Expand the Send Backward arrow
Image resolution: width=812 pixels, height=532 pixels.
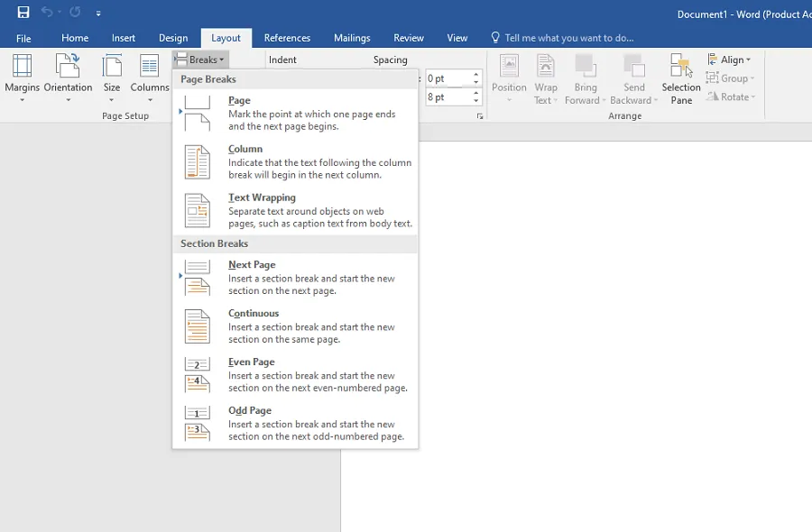click(x=656, y=100)
